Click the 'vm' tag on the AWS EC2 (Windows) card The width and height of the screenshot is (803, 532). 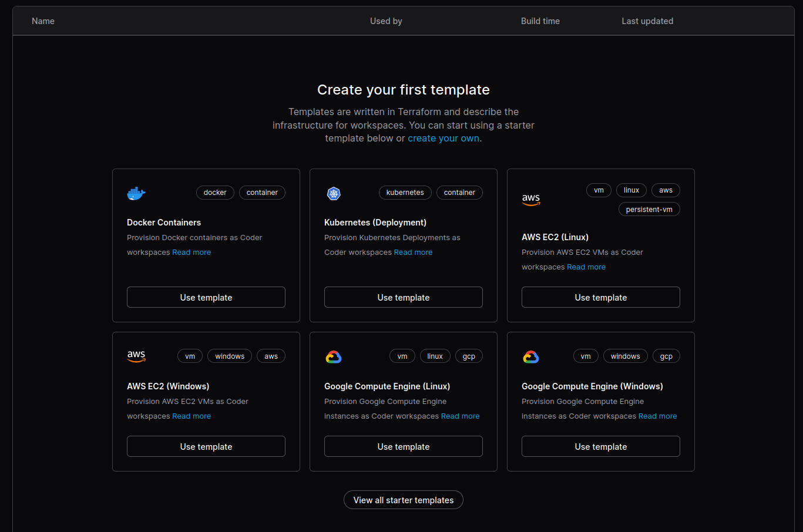click(190, 356)
